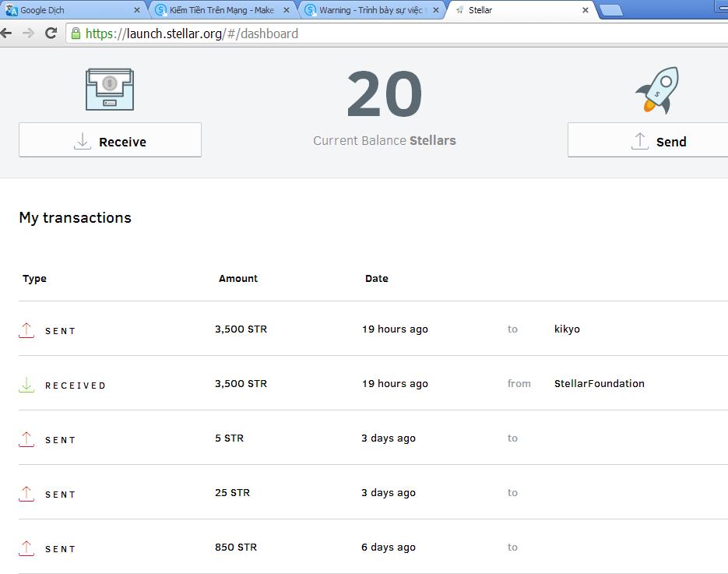Viewport: 728px width, 574px height.
Task: Focus the address bar with launch.stellar.org URL
Action: click(x=397, y=33)
